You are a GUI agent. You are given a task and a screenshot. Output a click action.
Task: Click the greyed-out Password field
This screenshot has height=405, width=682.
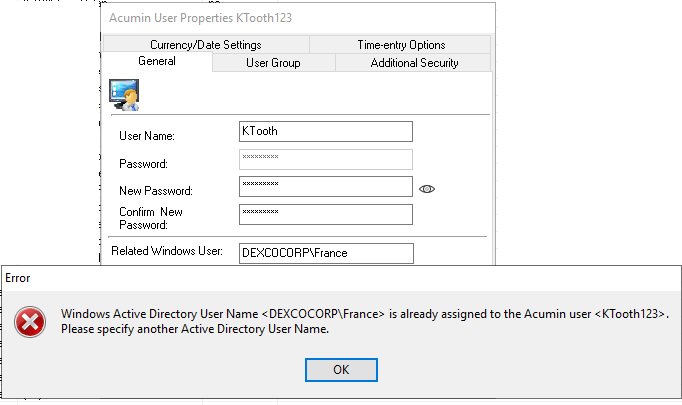click(326, 159)
